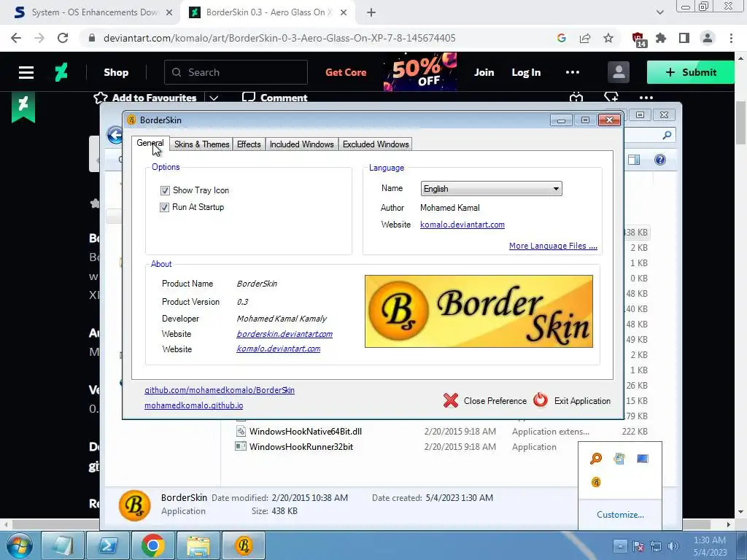Click the Customize... link in tray popup
Image resolution: width=747 pixels, height=560 pixels.
coord(620,515)
